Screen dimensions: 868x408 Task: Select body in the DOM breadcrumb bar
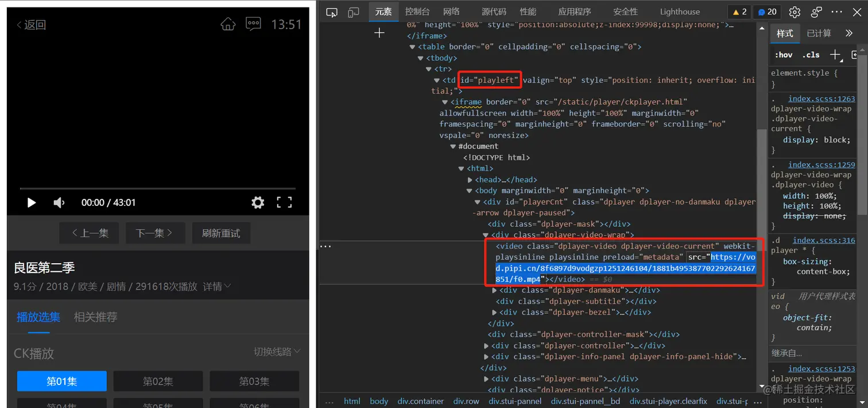tap(379, 401)
